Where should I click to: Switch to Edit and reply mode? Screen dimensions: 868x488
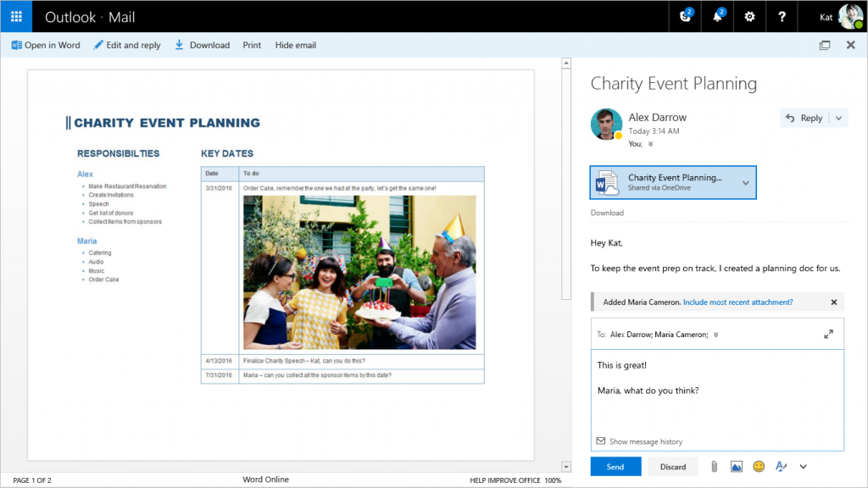click(127, 45)
